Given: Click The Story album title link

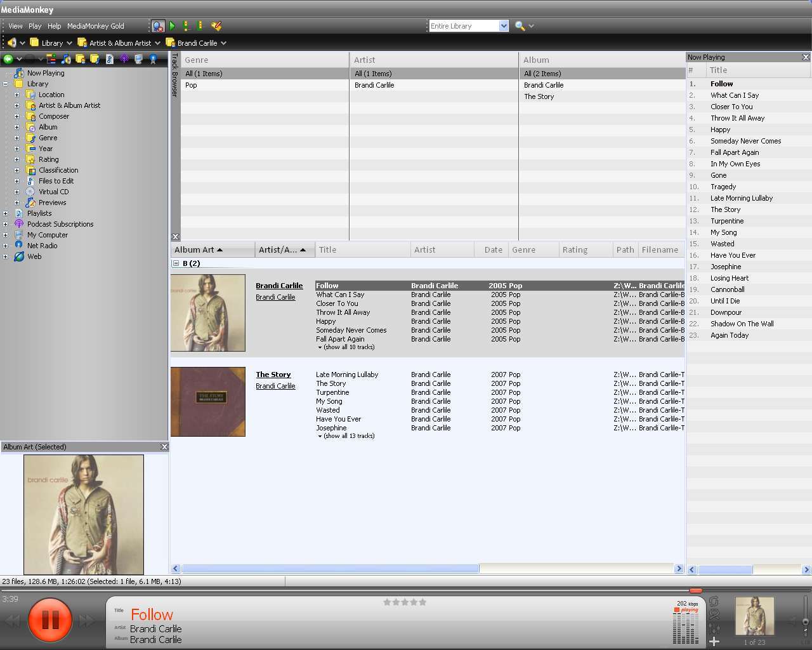Looking at the screenshot, I should click(x=273, y=375).
